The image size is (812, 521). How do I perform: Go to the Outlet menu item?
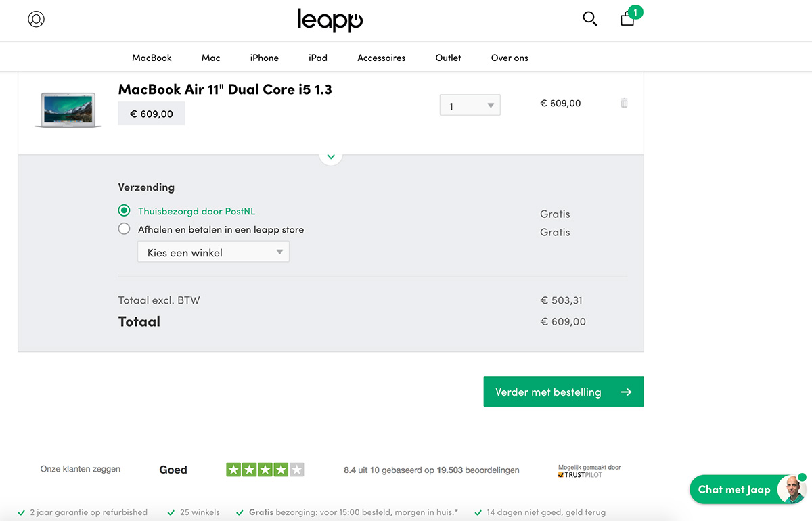[448, 58]
